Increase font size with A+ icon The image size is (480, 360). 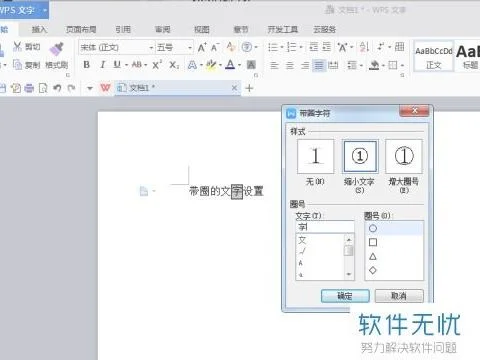pyautogui.click(x=202, y=47)
